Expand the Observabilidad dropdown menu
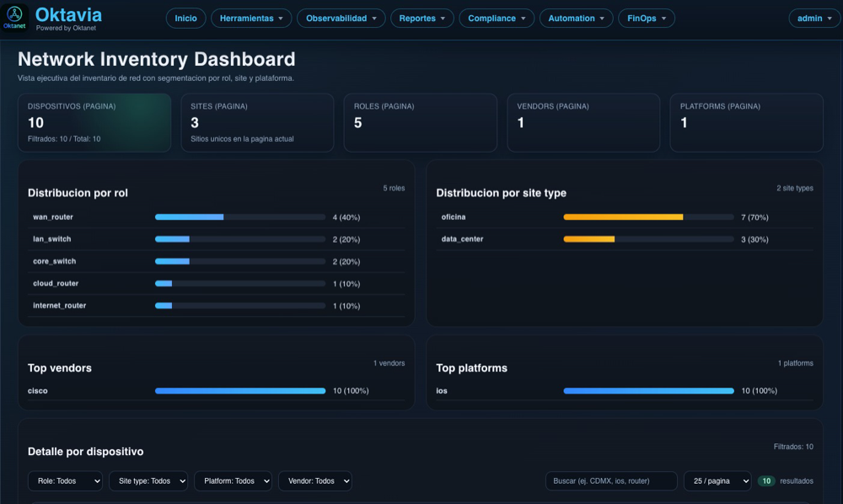The height and width of the screenshot is (504, 843). click(341, 19)
